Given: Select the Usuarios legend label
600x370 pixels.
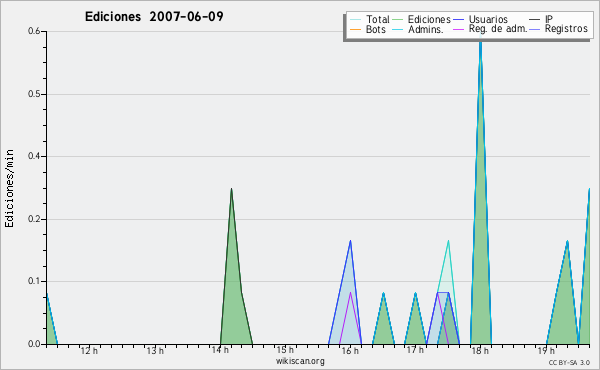Looking at the screenshot, I should (x=488, y=20).
